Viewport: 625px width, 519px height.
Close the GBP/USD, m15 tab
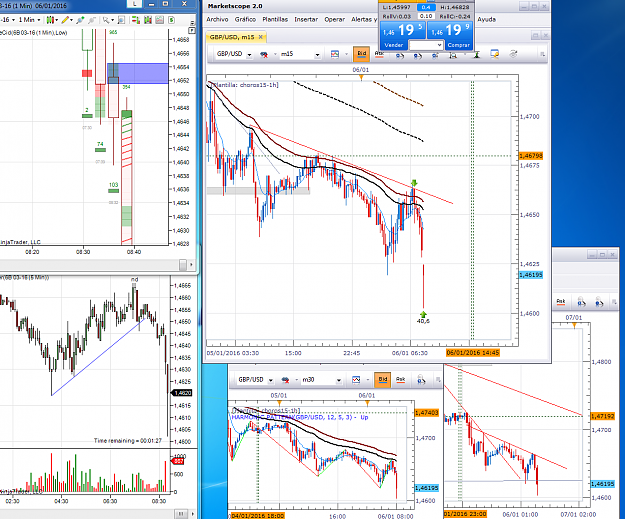tap(261, 37)
